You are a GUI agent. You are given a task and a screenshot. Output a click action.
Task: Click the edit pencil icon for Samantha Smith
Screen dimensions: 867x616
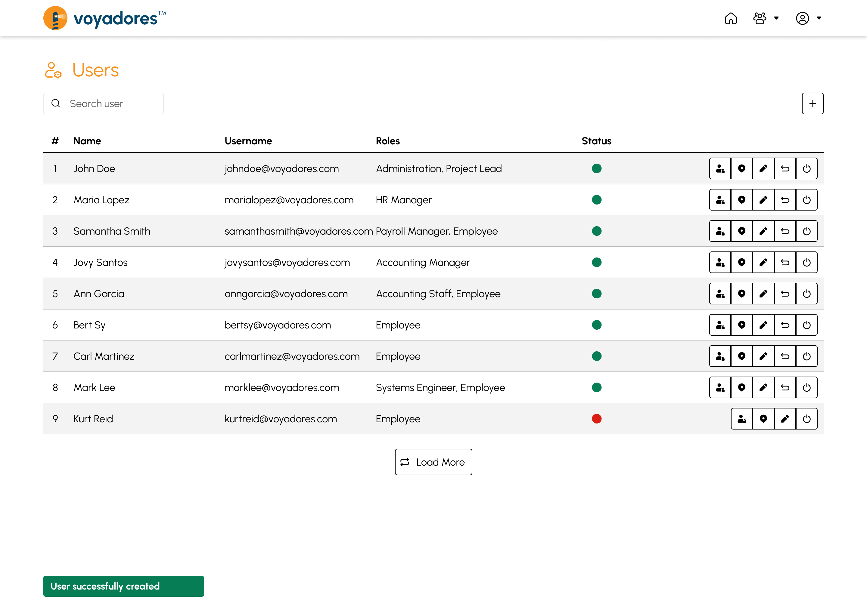coord(763,231)
